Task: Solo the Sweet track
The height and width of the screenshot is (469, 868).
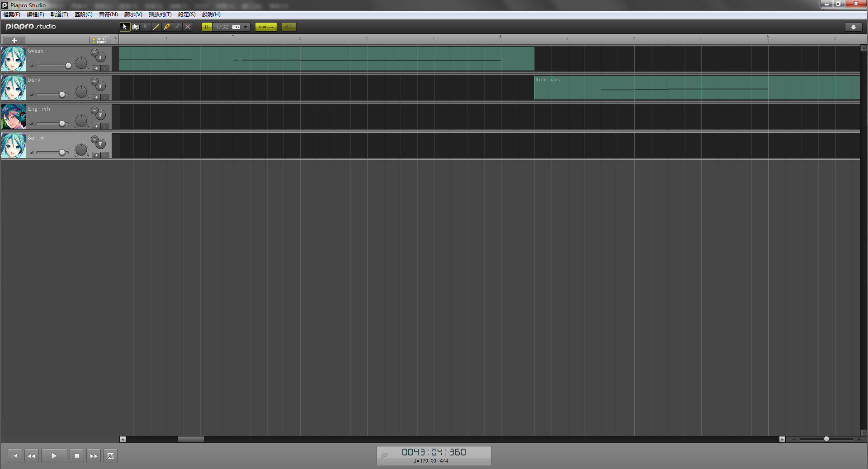Action: [94, 52]
